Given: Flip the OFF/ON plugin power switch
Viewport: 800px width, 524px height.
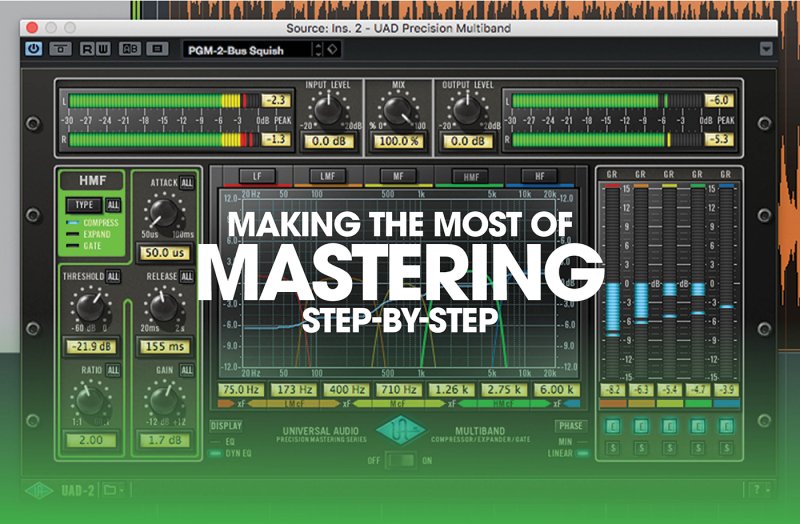Looking at the screenshot, I should pyautogui.click(x=401, y=460).
